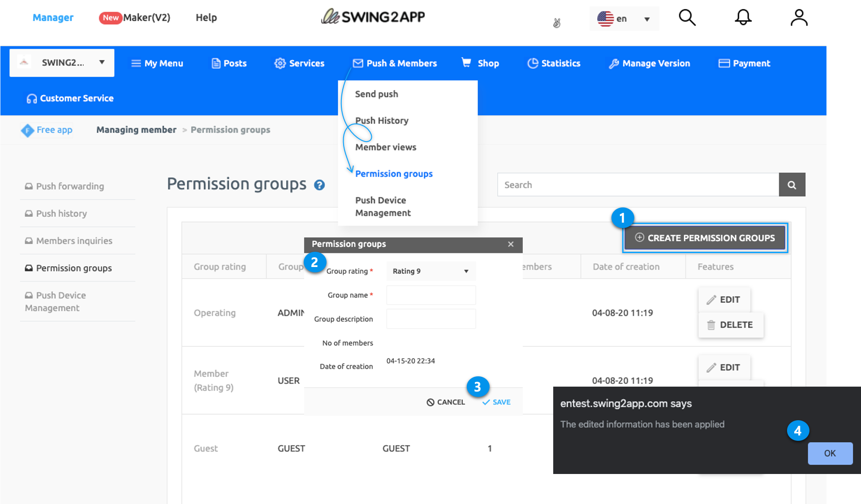Open Push & Members menu
This screenshot has width=861, height=504.
pyautogui.click(x=395, y=63)
